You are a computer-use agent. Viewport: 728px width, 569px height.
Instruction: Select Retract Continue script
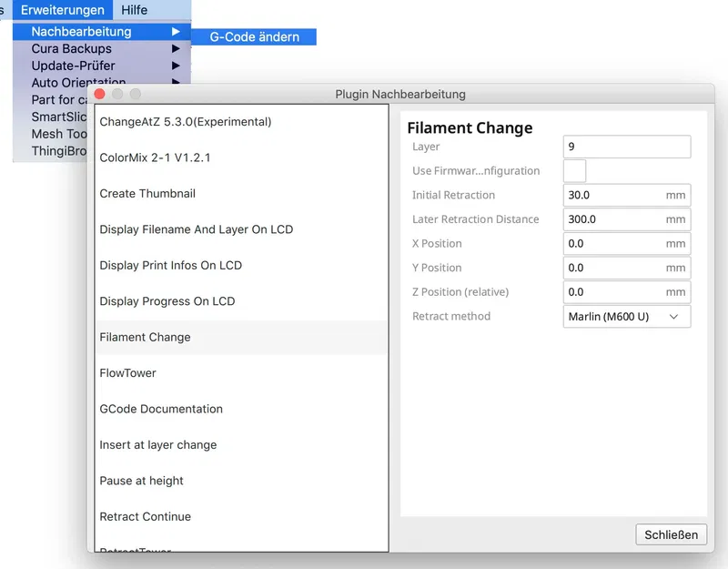coord(241,516)
